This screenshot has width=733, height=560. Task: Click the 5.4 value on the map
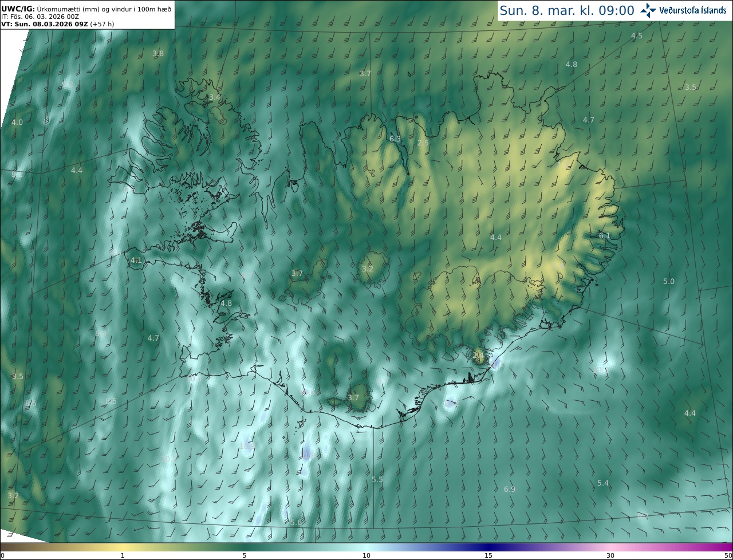(603, 483)
